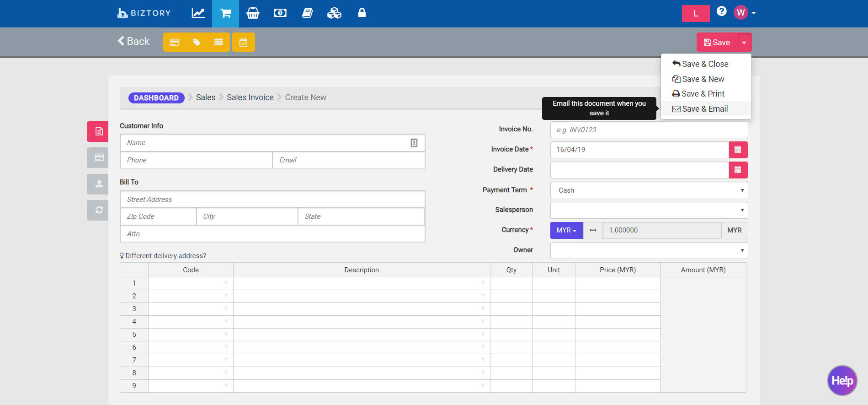Click the yellow tag toolbar icon
The height and width of the screenshot is (405, 868).
(197, 42)
